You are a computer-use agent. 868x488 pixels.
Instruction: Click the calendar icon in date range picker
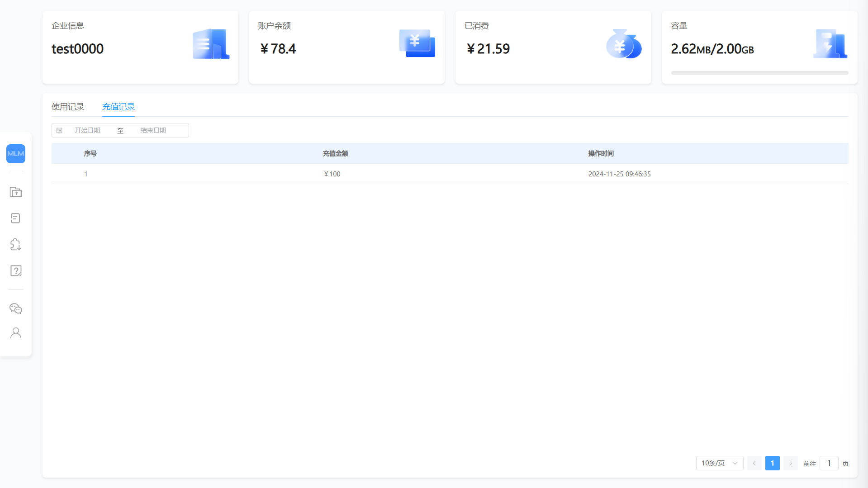point(59,130)
